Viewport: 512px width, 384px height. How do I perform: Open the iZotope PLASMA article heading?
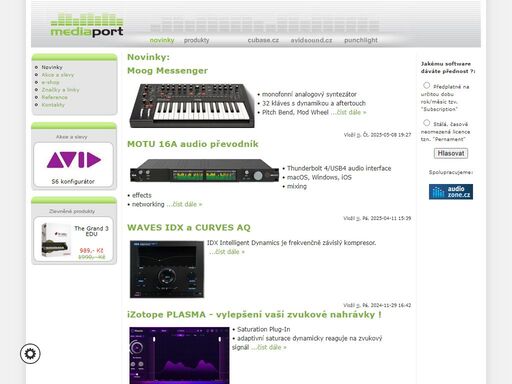pyautogui.click(x=254, y=315)
